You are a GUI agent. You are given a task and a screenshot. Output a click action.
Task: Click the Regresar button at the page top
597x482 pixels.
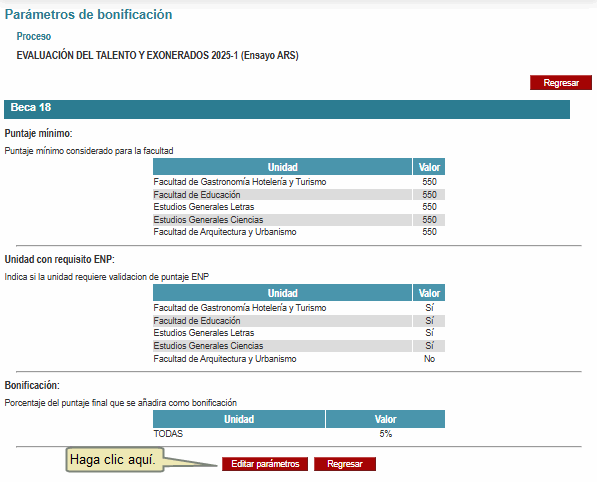tap(561, 83)
